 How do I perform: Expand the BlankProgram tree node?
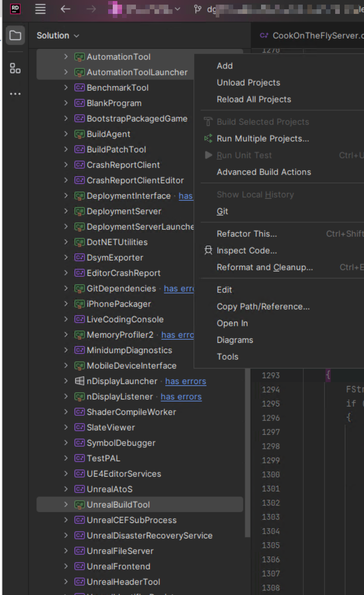click(x=66, y=103)
